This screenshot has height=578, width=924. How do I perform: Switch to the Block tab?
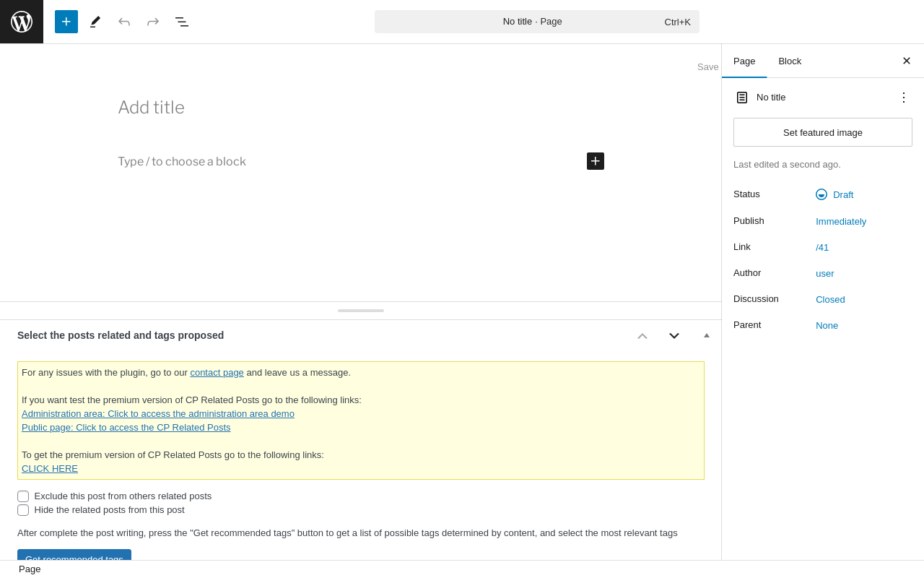click(790, 61)
